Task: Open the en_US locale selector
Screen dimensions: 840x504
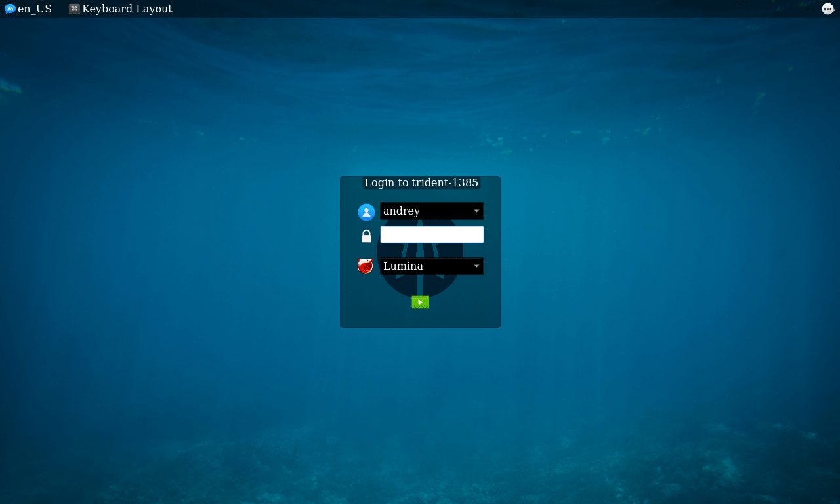Action: tap(28, 9)
